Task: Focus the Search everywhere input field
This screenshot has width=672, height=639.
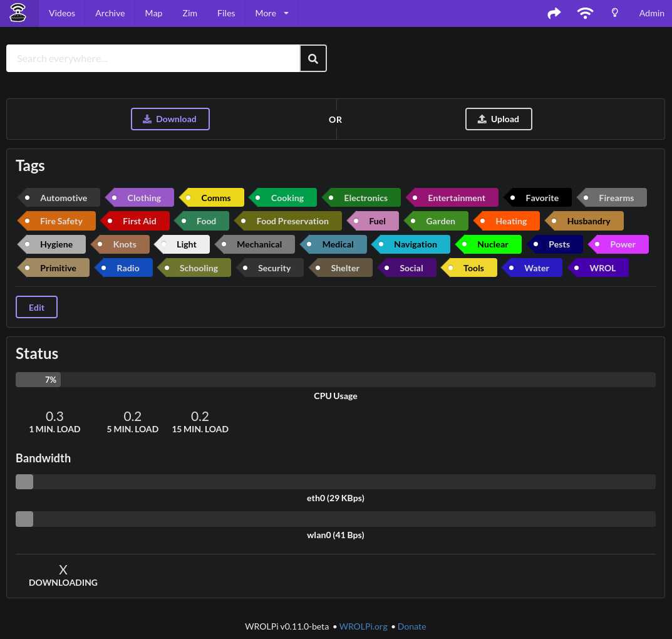Action: point(153,58)
